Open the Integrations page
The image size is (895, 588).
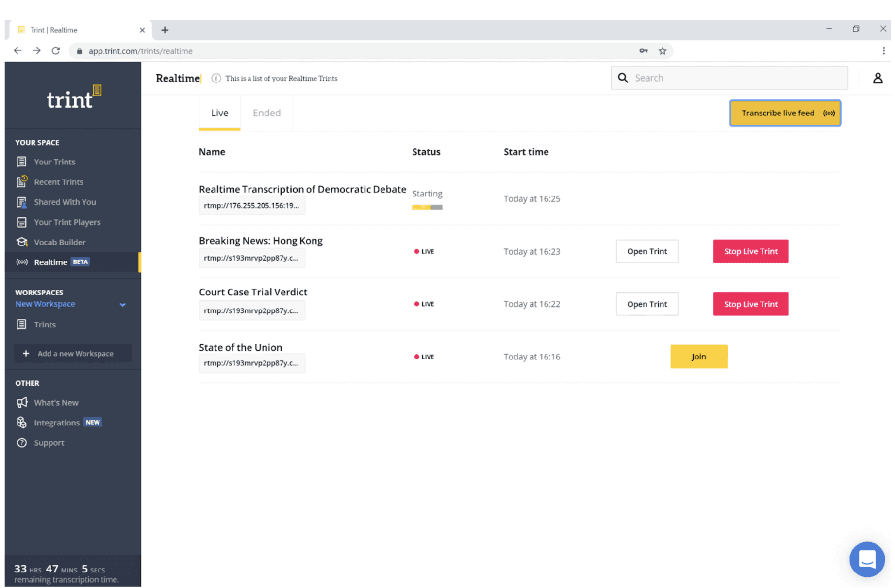coord(57,422)
